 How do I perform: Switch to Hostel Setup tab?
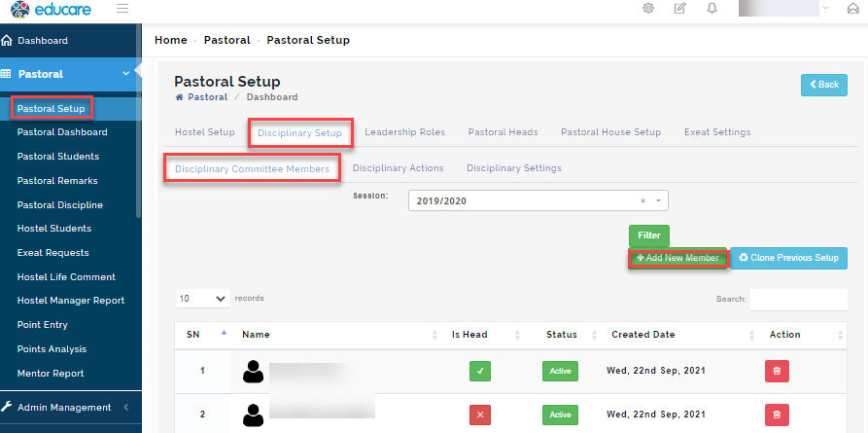pyautogui.click(x=205, y=132)
